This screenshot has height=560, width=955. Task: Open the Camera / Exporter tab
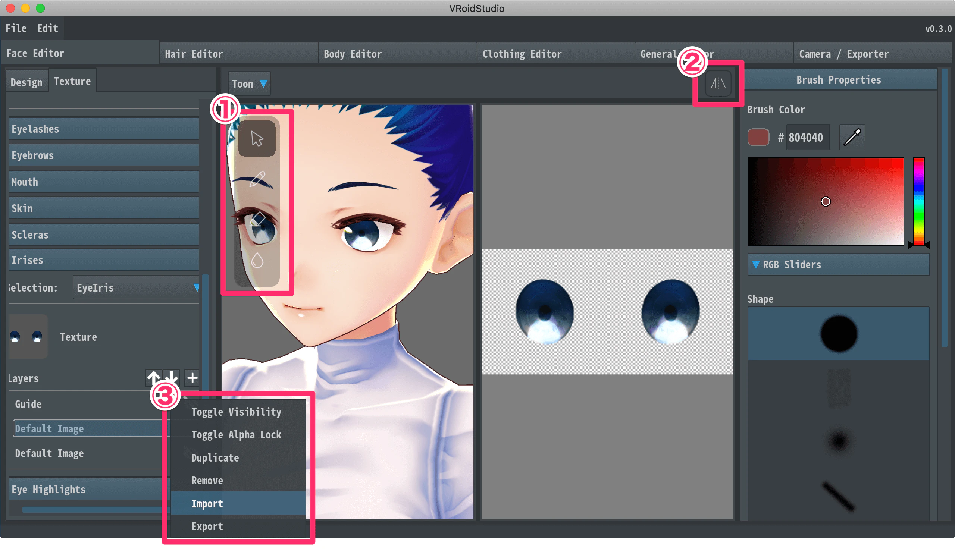(x=873, y=54)
